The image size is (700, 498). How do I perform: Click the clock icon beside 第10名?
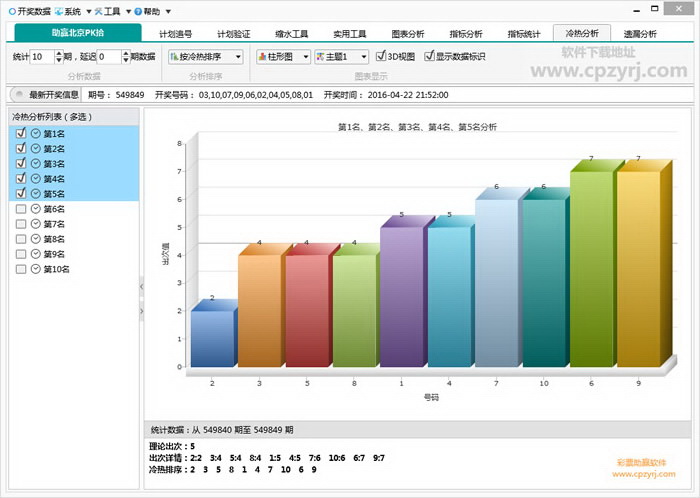[36, 269]
